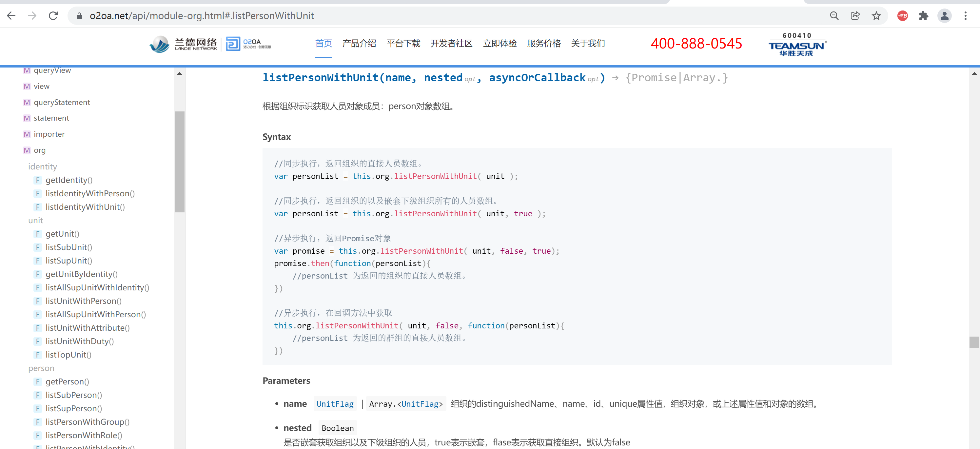Open the user profile avatar icon
The height and width of the screenshot is (449, 980).
944,16
